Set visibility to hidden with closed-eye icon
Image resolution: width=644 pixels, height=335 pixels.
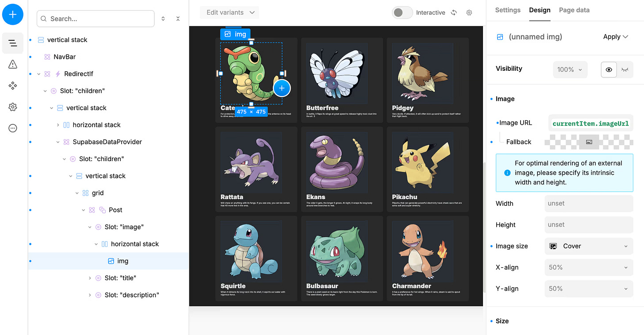point(625,69)
